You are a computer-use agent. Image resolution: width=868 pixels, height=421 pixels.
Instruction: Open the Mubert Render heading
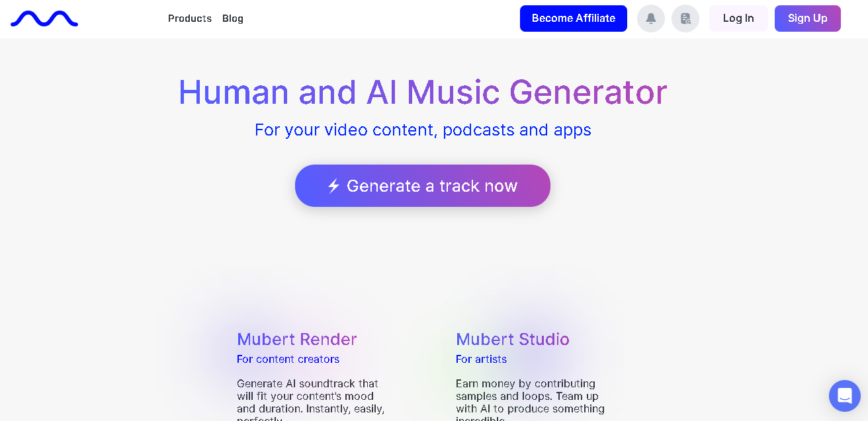tap(297, 339)
